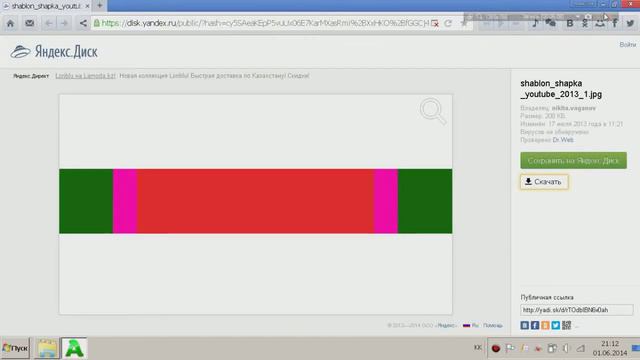Open the green A application on taskbar
Image resolution: width=640 pixels, height=360 pixels.
click(74, 348)
